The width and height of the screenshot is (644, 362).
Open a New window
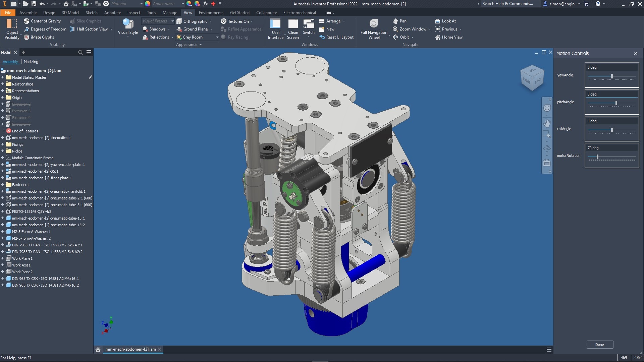tap(327, 29)
